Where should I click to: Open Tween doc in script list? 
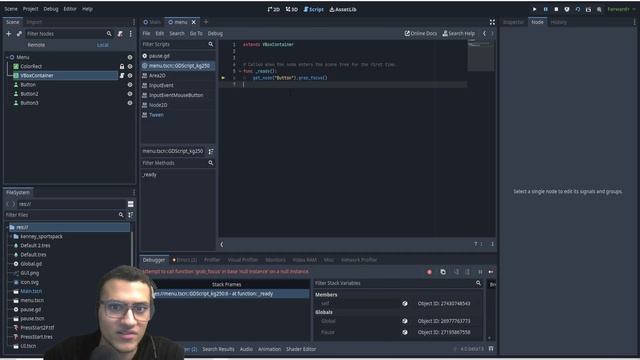click(156, 115)
